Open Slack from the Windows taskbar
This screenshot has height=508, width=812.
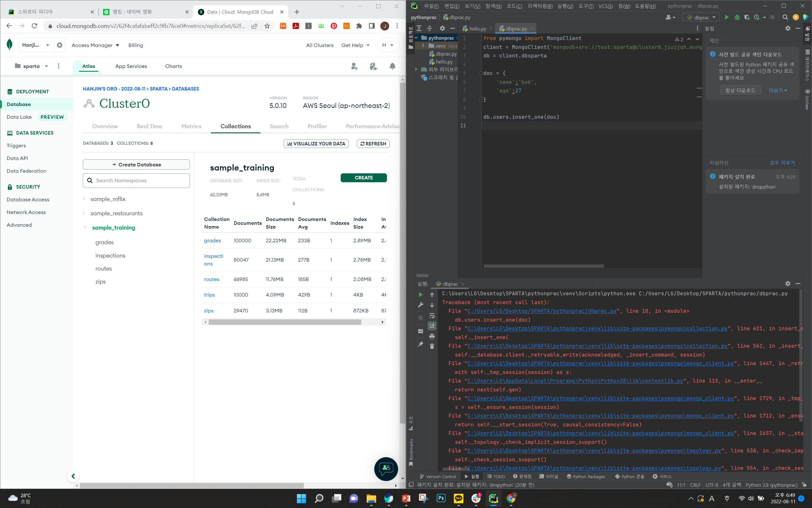pyautogui.click(x=476, y=498)
